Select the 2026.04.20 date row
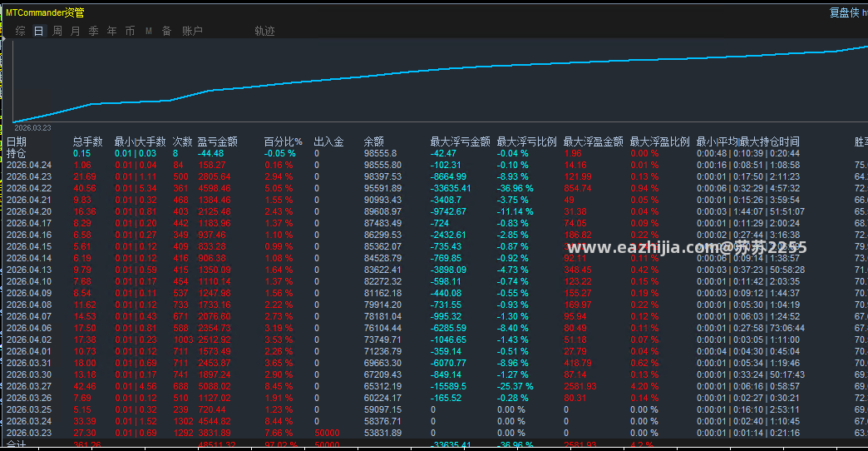Image resolution: width=868 pixels, height=451 pixels. point(29,211)
